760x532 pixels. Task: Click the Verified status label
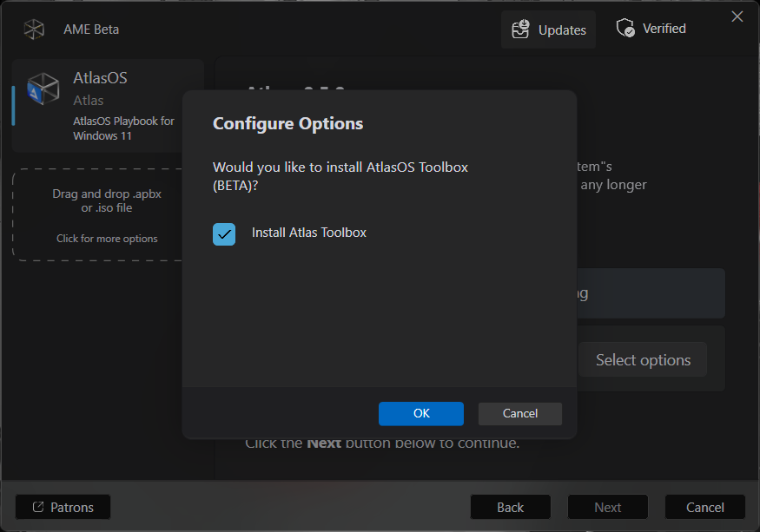(x=664, y=29)
